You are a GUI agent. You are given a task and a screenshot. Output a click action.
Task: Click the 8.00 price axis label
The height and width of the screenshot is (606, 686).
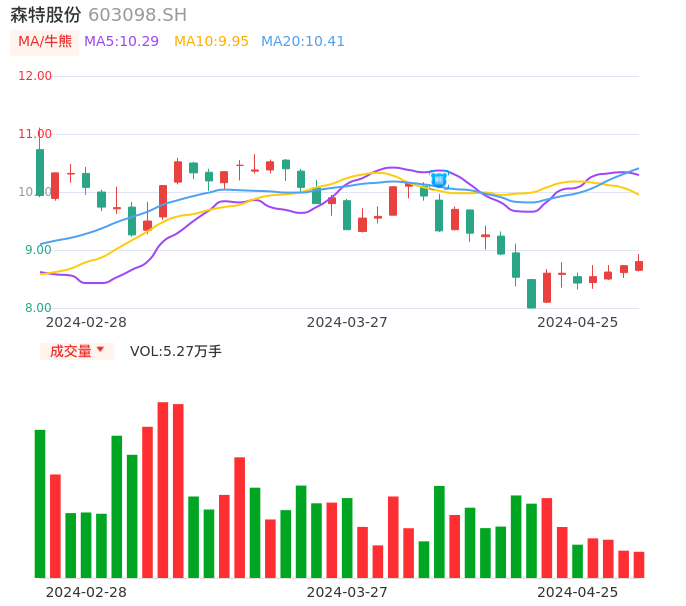pyautogui.click(x=38, y=308)
